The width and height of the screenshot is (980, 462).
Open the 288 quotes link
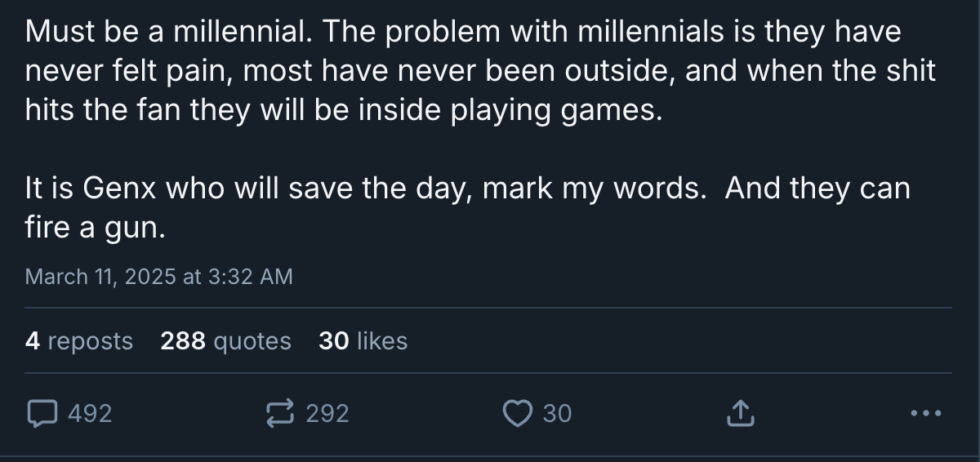point(225,340)
